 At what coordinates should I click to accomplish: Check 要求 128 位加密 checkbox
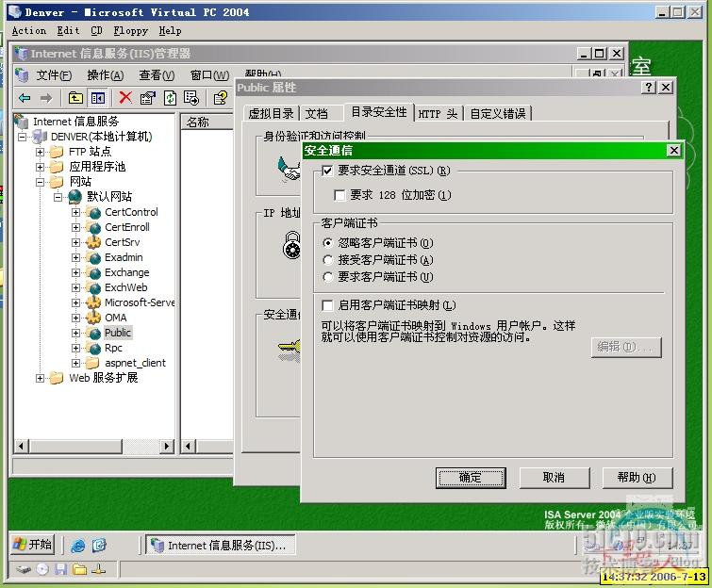pyautogui.click(x=339, y=195)
